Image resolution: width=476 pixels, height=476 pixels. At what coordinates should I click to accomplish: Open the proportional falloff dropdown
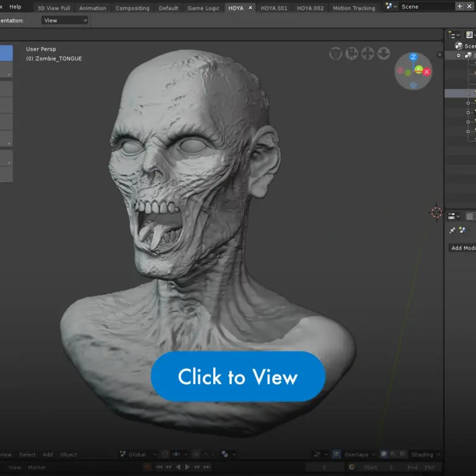click(x=209, y=454)
